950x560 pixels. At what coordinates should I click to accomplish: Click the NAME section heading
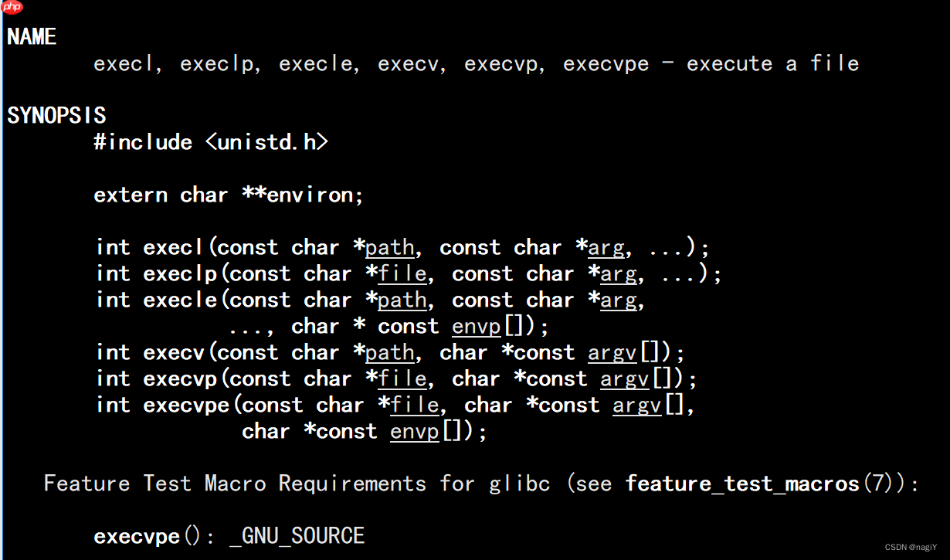click(x=32, y=37)
